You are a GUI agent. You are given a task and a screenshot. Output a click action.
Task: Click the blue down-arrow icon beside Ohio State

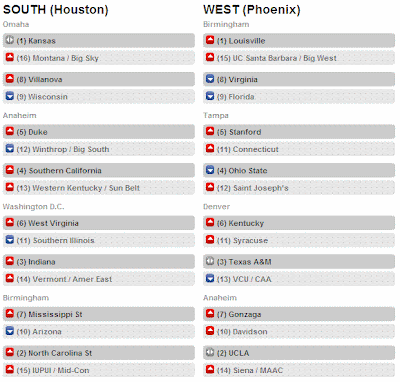[x=210, y=170]
